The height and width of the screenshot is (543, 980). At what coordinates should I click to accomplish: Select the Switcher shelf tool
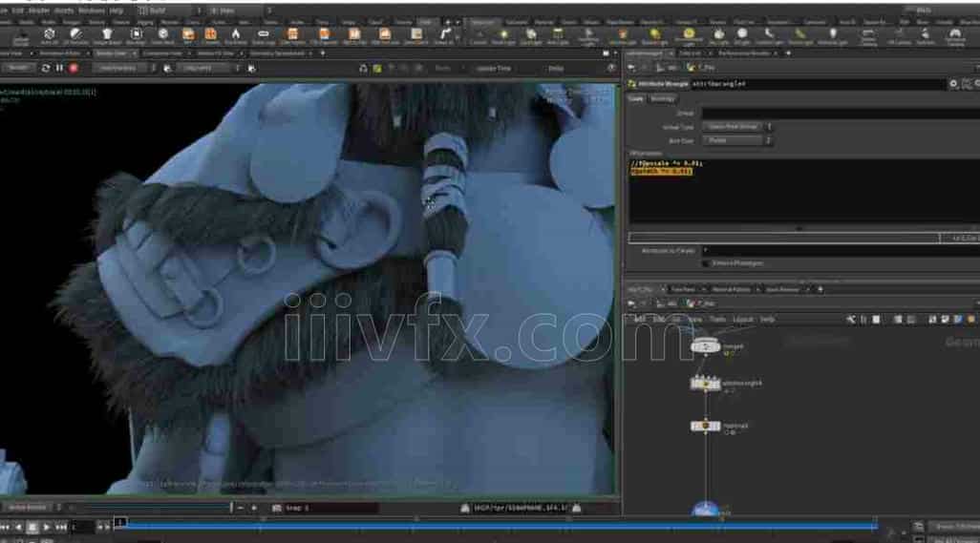(926, 36)
